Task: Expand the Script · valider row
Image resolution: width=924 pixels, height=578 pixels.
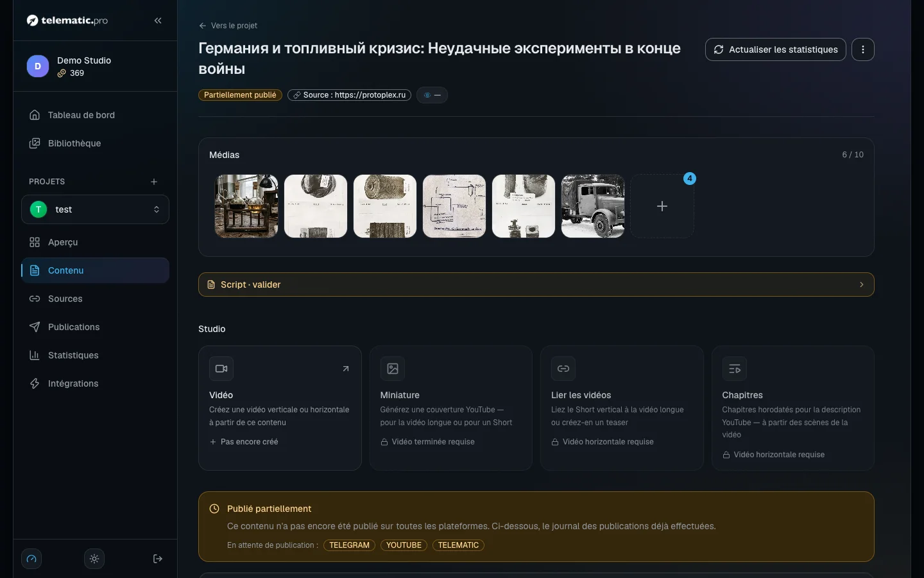Action: (x=536, y=285)
